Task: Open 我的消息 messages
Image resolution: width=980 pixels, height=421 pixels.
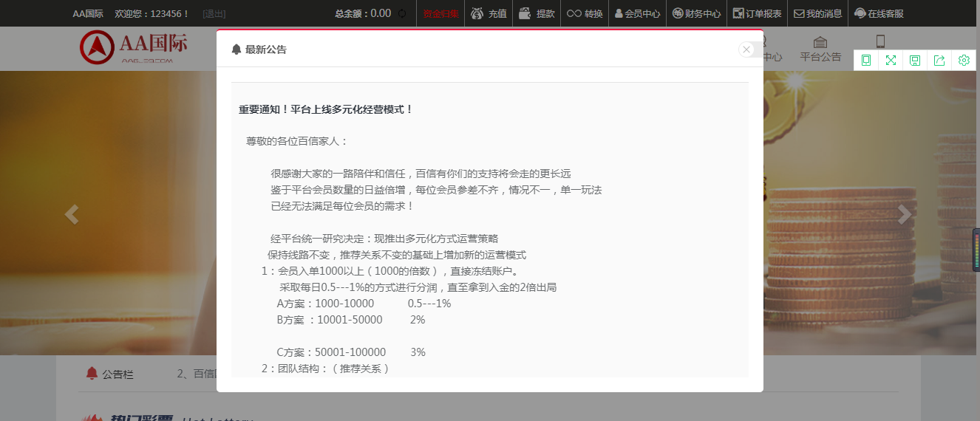Action: 817,13
